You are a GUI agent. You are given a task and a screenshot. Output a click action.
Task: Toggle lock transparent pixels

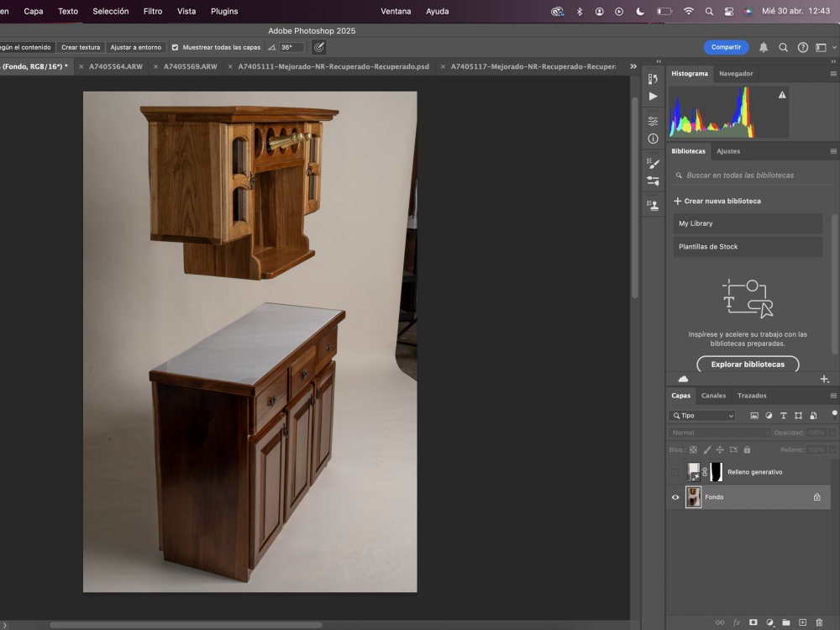coord(693,449)
